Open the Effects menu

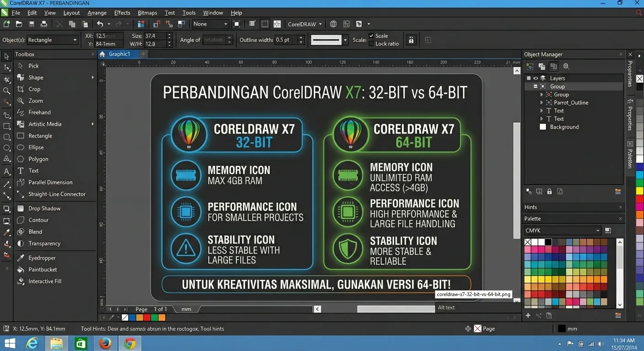click(x=122, y=13)
